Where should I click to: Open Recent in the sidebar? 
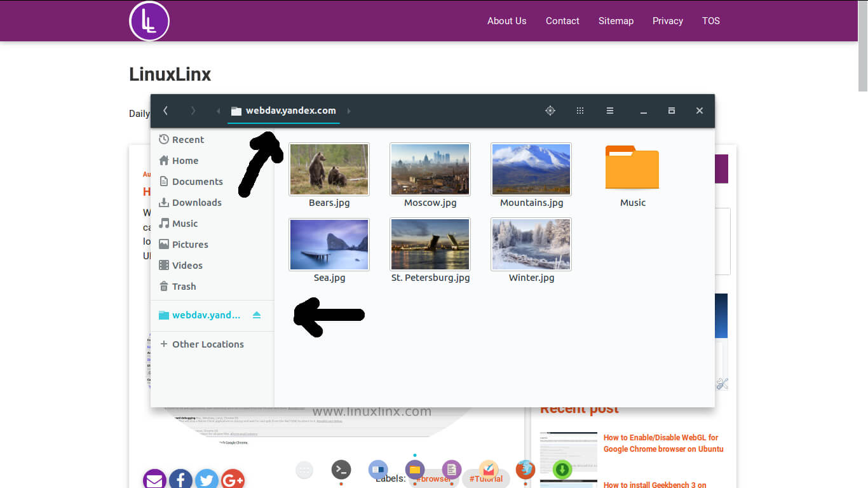212,140
